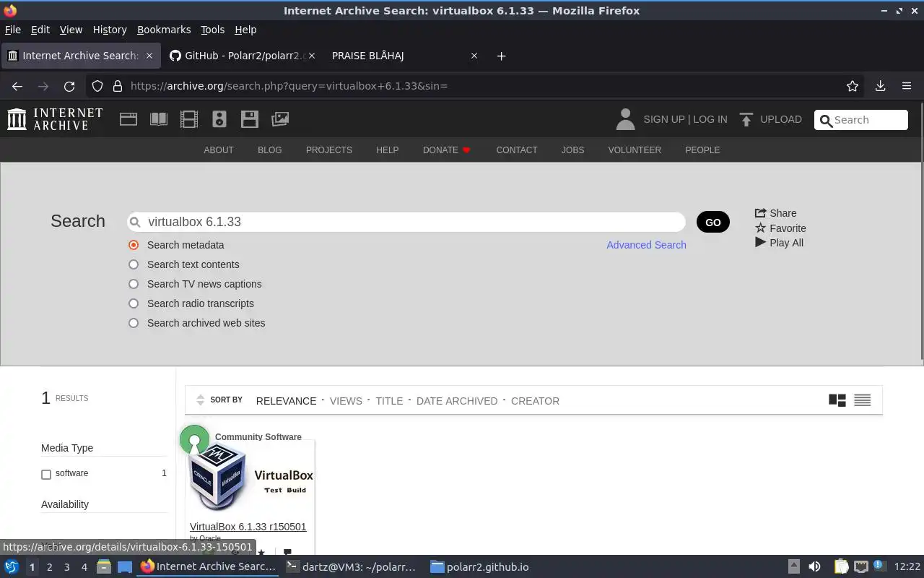Viewport: 924px width, 578px height.
Task: Select Search metadata radio button
Action: (134, 245)
